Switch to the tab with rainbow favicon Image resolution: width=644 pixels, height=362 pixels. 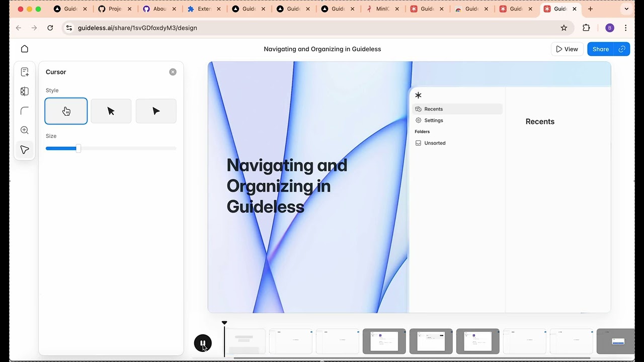point(471,9)
